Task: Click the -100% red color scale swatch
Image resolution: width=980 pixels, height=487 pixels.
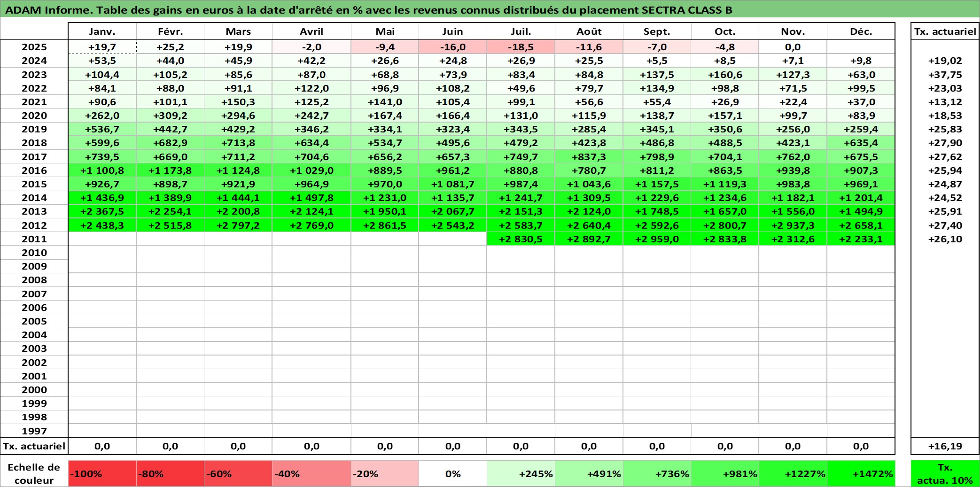Action: click(x=102, y=473)
